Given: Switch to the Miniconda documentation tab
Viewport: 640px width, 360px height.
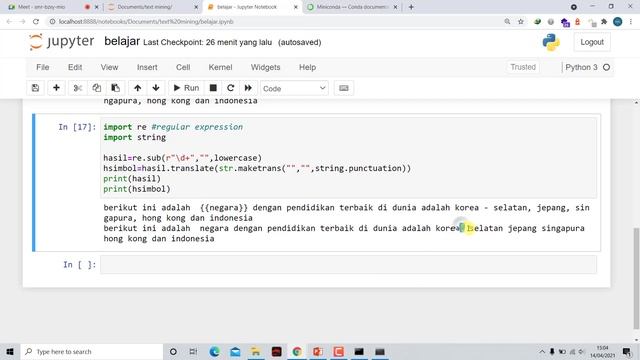Looking at the screenshot, I should 352,7.
